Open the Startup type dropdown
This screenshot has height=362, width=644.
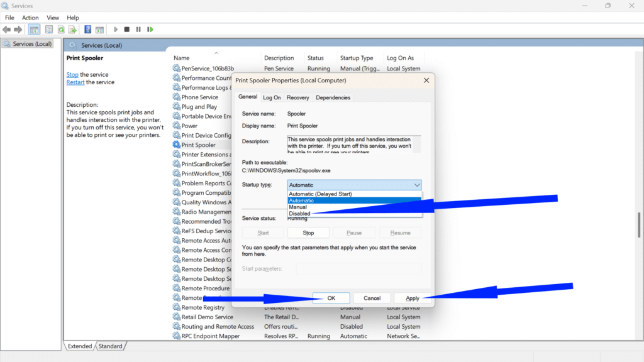(x=416, y=185)
